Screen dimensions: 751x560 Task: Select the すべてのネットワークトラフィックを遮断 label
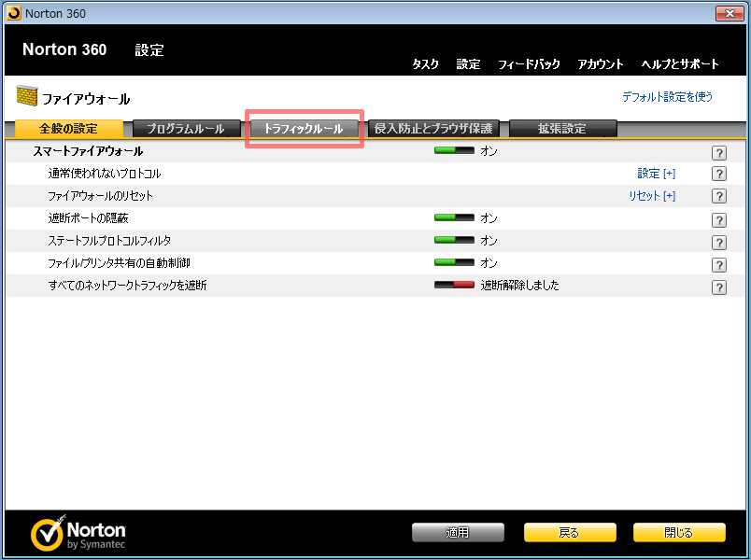coord(127,286)
